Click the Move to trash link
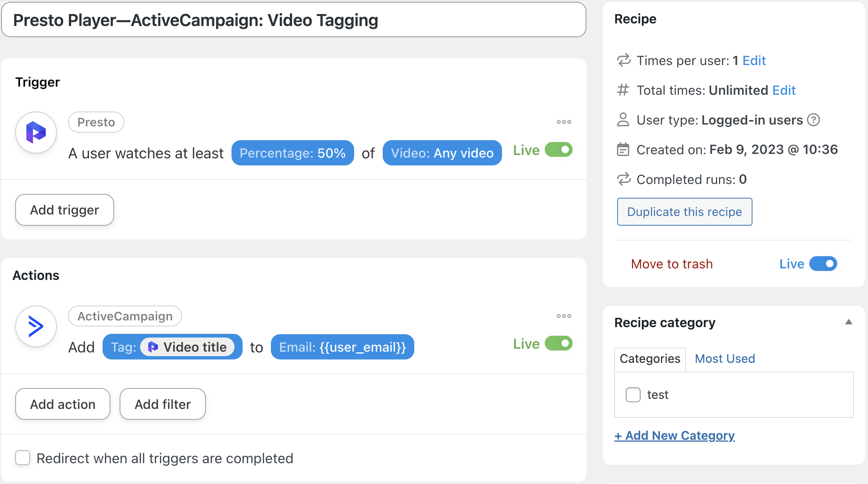Image resolution: width=868 pixels, height=484 pixels. [x=672, y=264]
